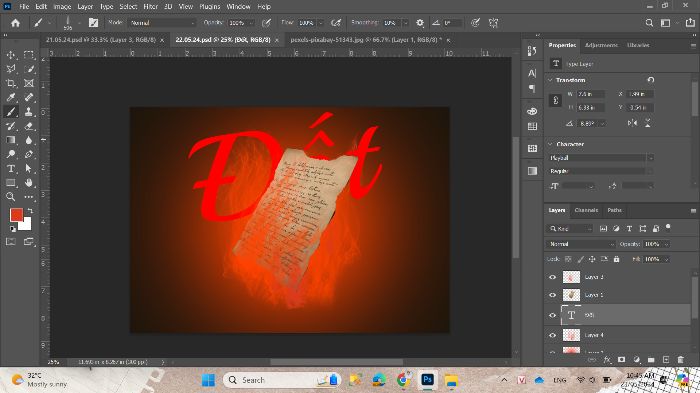
Task: Open the layer blend mode dropdown
Action: pos(581,244)
